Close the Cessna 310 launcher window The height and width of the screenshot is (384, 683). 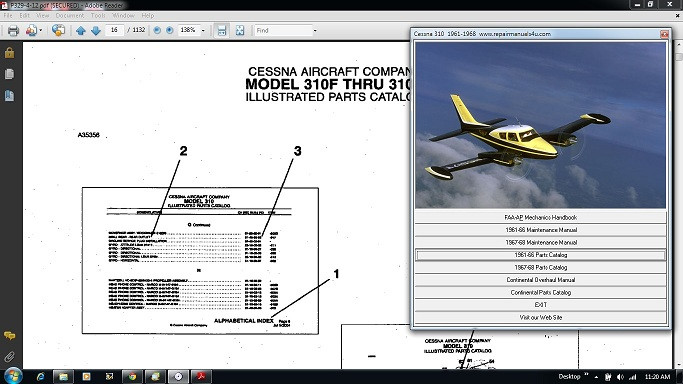tap(664, 34)
